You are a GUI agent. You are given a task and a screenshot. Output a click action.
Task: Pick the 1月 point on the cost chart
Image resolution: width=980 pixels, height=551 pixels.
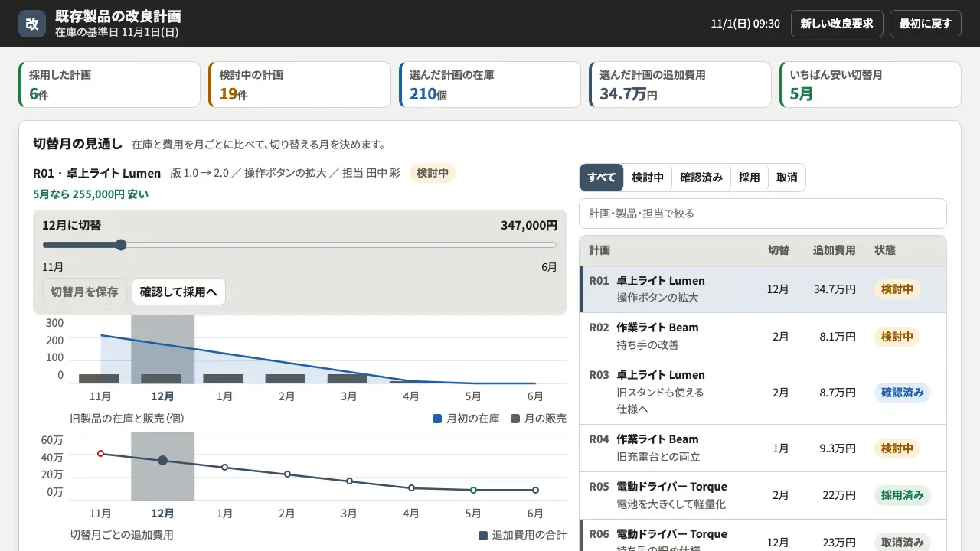coord(224,467)
